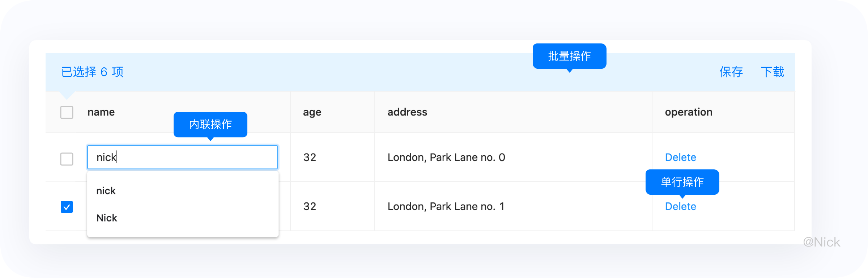Screen dimensions: 868x278
Task: Click the age cell in second row
Action: coord(310,206)
